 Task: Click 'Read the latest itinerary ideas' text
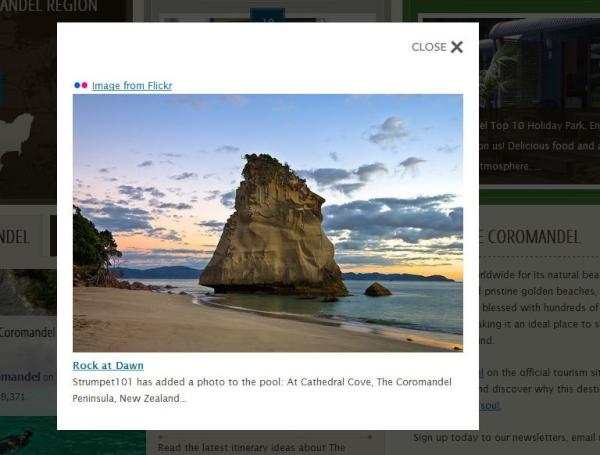(x=251, y=447)
